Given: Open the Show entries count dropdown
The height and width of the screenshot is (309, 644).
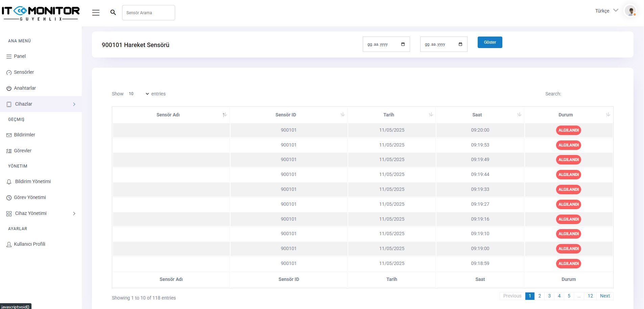Looking at the screenshot, I should pyautogui.click(x=138, y=94).
